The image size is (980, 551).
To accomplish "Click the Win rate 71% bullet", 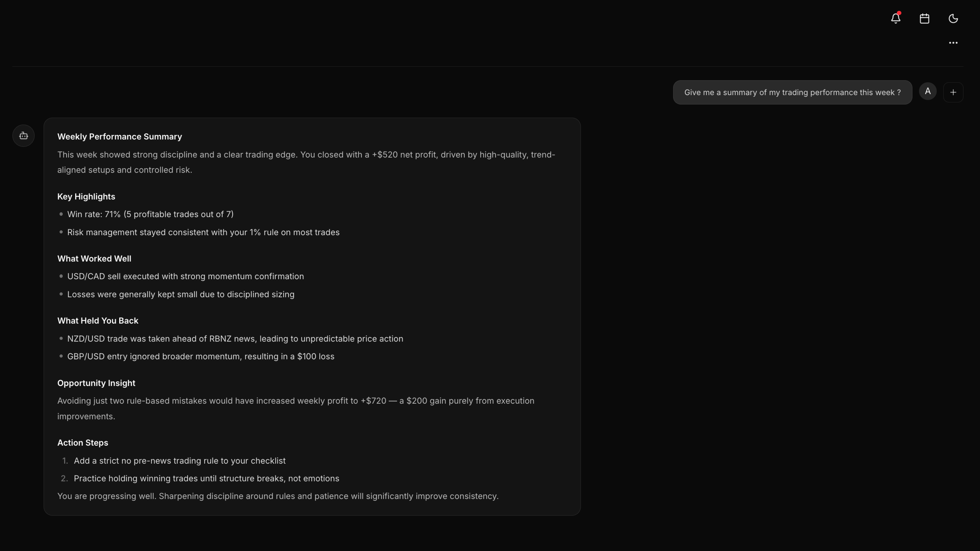I will pos(150,214).
